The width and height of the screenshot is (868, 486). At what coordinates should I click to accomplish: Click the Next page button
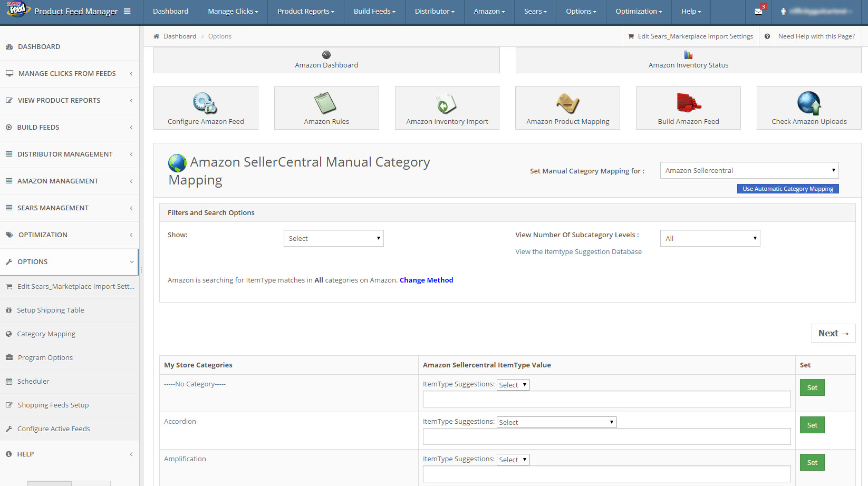(x=833, y=333)
